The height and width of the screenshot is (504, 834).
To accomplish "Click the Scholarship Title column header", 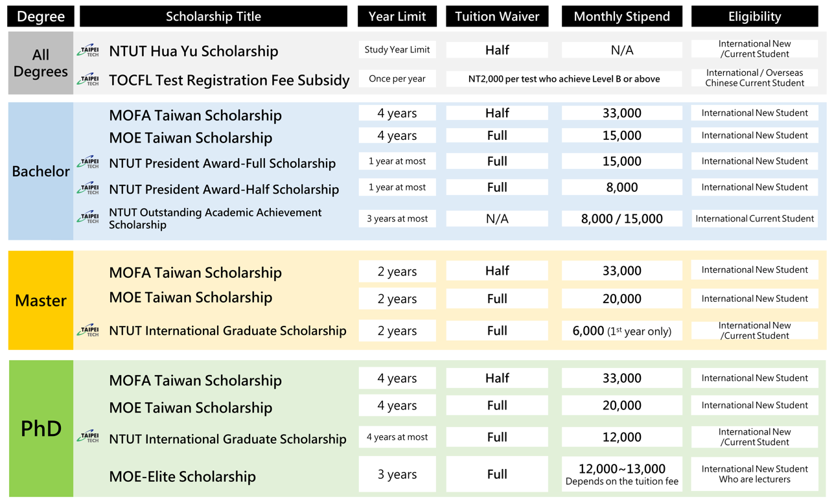I will [x=213, y=17].
